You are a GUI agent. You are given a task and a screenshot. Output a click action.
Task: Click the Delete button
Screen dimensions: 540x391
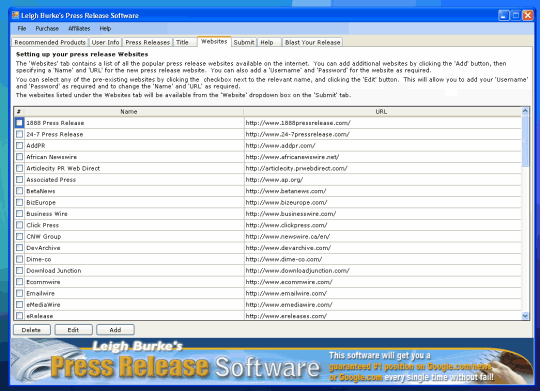click(32, 330)
